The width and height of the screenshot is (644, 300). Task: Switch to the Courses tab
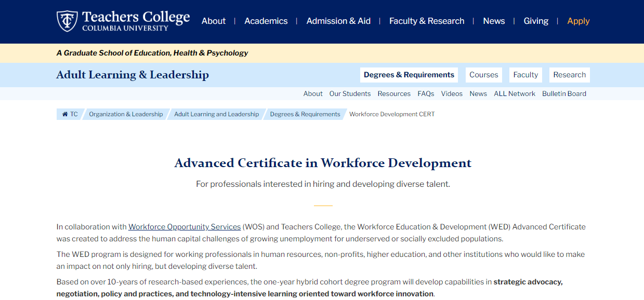pyautogui.click(x=484, y=75)
